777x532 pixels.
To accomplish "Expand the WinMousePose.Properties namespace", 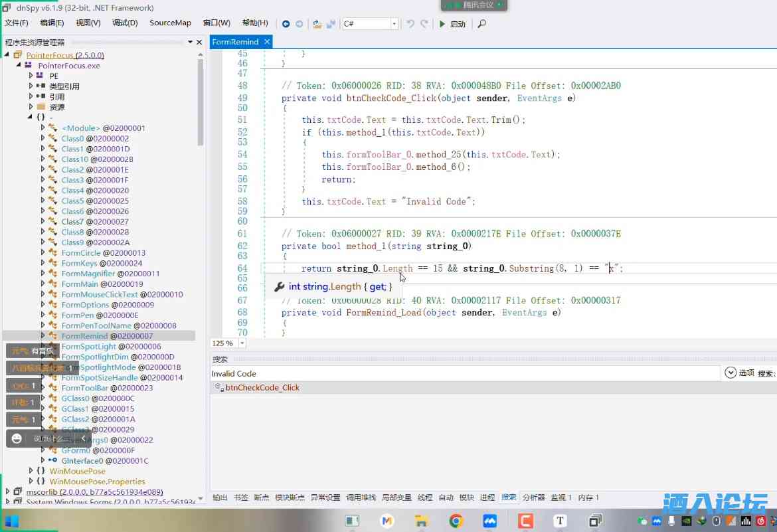I will pos(31,481).
